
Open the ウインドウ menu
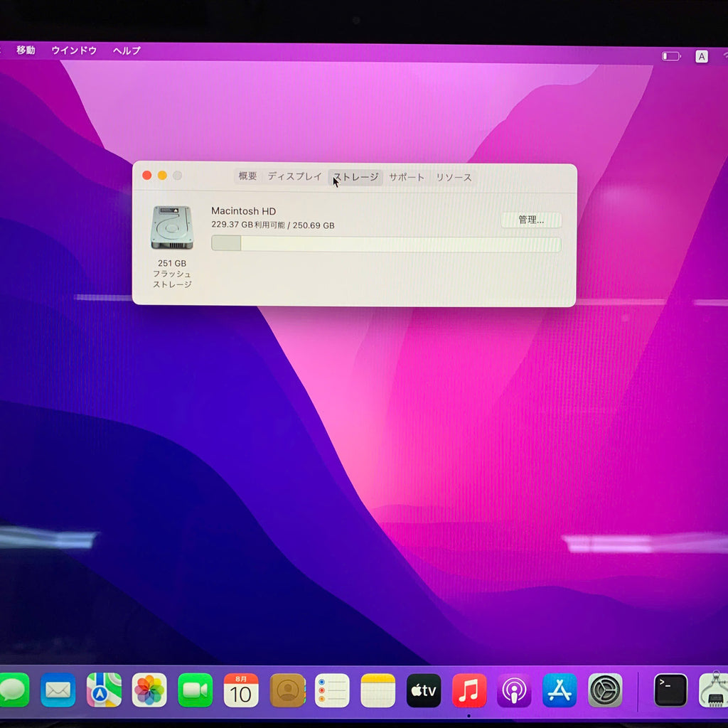(x=74, y=50)
